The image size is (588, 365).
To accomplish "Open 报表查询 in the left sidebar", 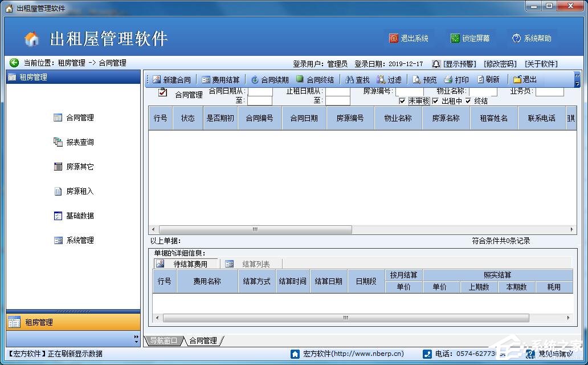I will (80, 142).
